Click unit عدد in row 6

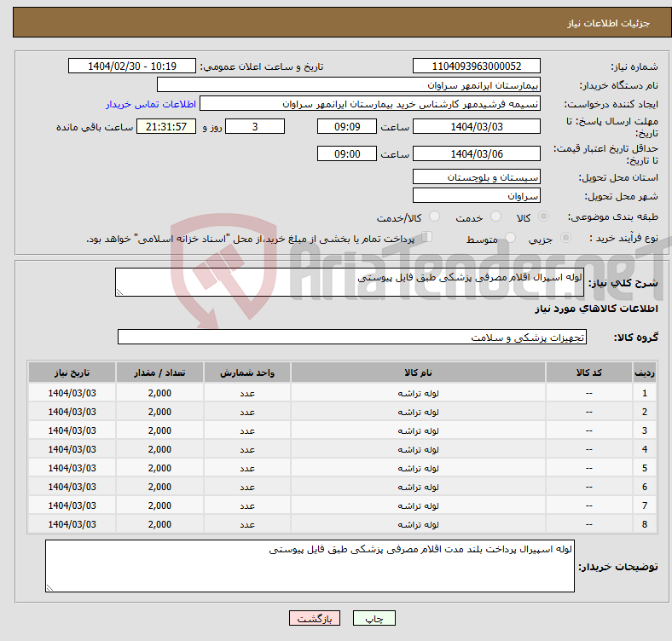[247, 488]
